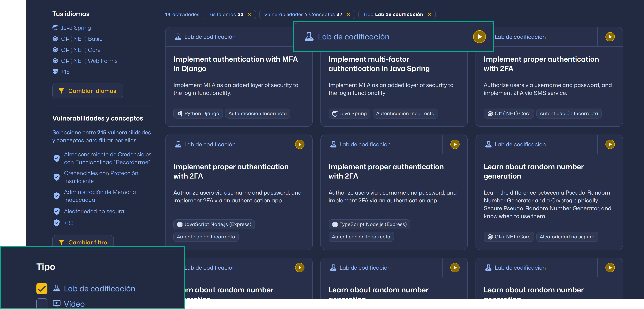Select Autenticación Incorrecta tag on JavaScript card

click(x=206, y=237)
